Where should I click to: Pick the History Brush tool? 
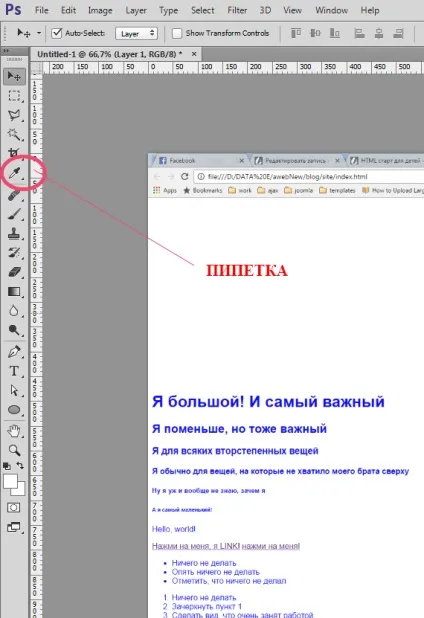[x=14, y=253]
